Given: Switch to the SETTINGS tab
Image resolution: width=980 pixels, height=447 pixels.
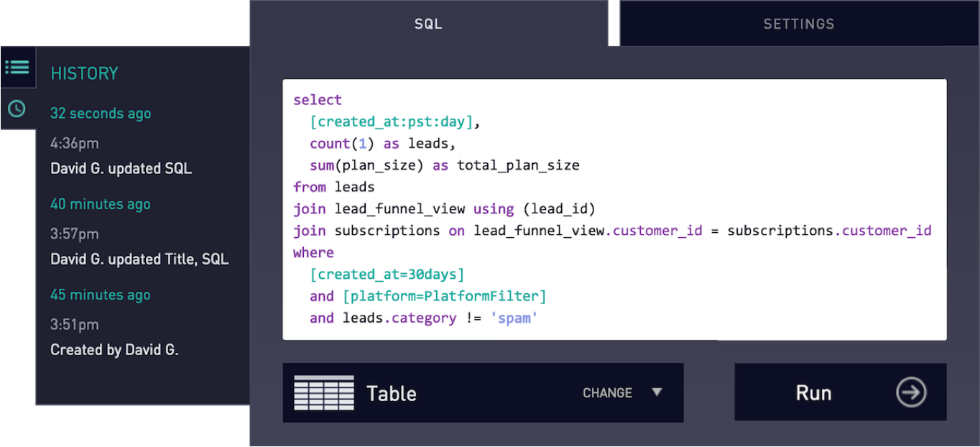Looking at the screenshot, I should pos(799,24).
